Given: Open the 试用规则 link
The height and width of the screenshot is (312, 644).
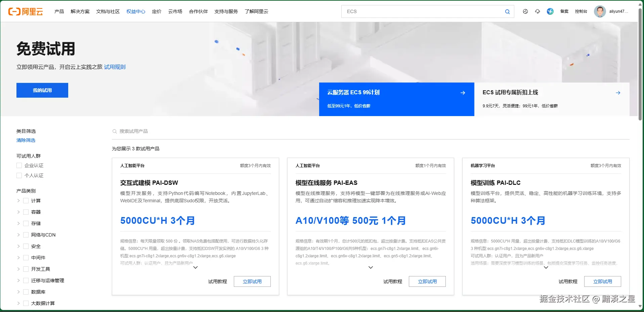Looking at the screenshot, I should [115, 67].
